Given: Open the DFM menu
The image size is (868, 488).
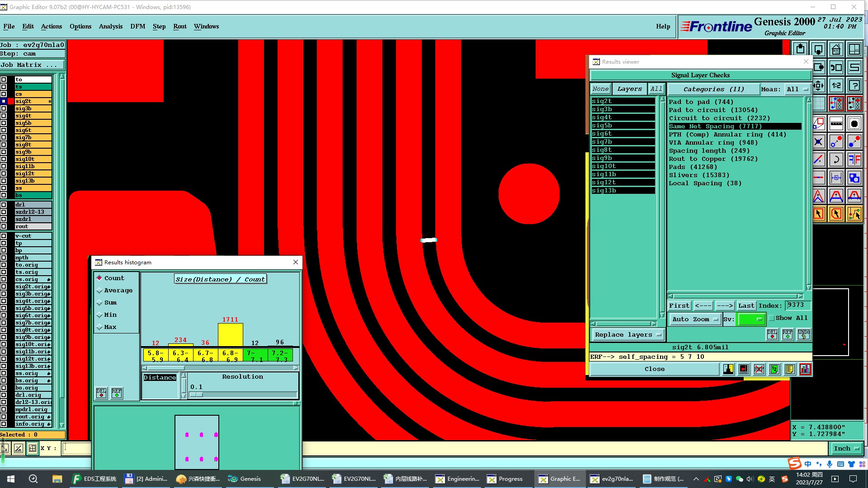Looking at the screenshot, I should (x=137, y=26).
